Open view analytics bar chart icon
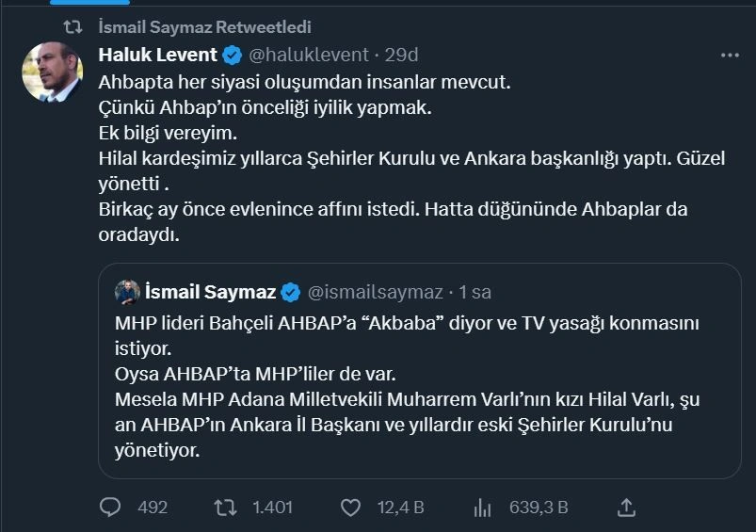The height and width of the screenshot is (532, 756). click(x=482, y=508)
